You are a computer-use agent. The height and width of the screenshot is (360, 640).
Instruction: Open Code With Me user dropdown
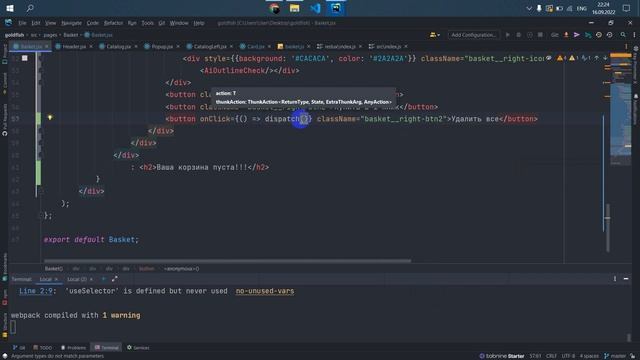434,35
